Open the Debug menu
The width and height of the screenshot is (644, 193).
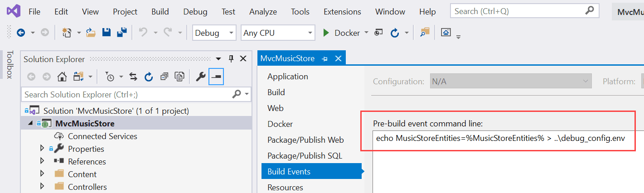[195, 12]
